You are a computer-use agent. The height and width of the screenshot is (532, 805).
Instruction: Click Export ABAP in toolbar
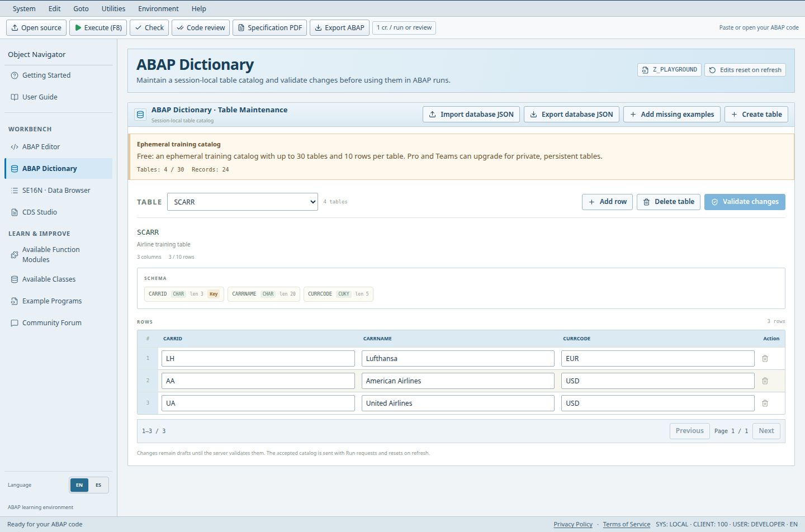tap(339, 27)
